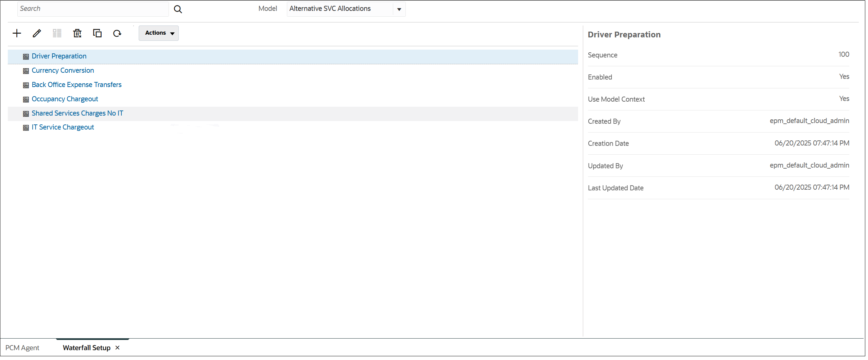
Task: Click the circular refresh icon
Action: point(117,33)
